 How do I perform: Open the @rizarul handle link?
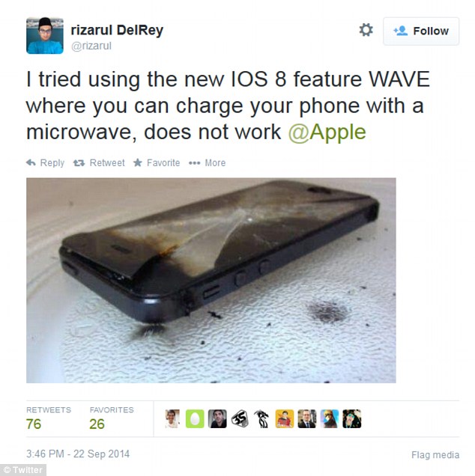coord(91,46)
